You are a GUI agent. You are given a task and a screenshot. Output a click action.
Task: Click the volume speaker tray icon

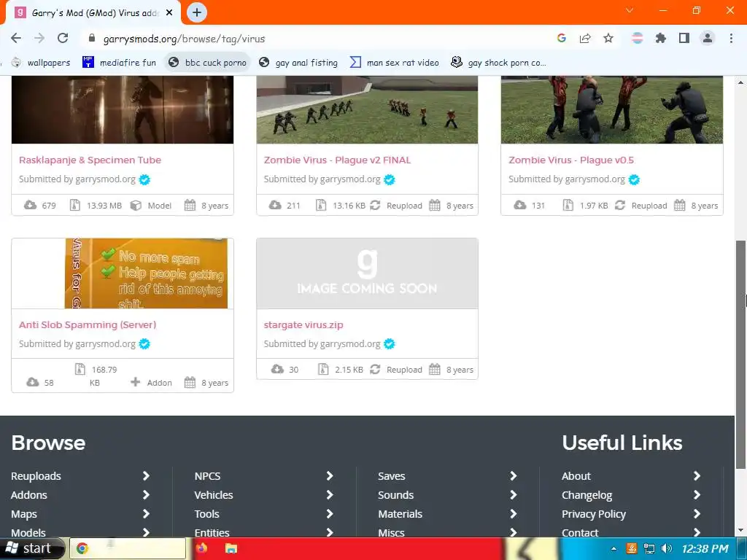[x=667, y=548]
